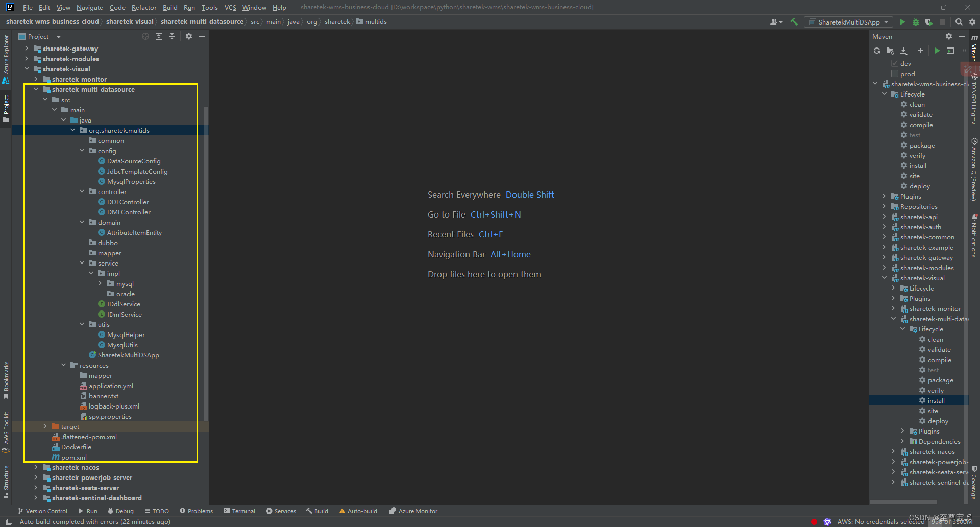Open the Services tool window

coord(281,511)
